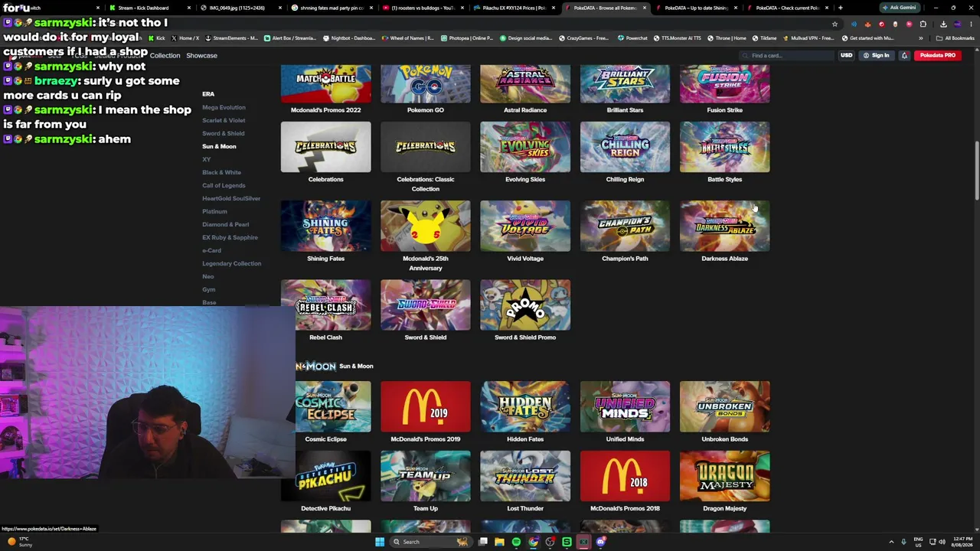Show hidden system tray icons
The image size is (980, 551).
click(x=891, y=542)
